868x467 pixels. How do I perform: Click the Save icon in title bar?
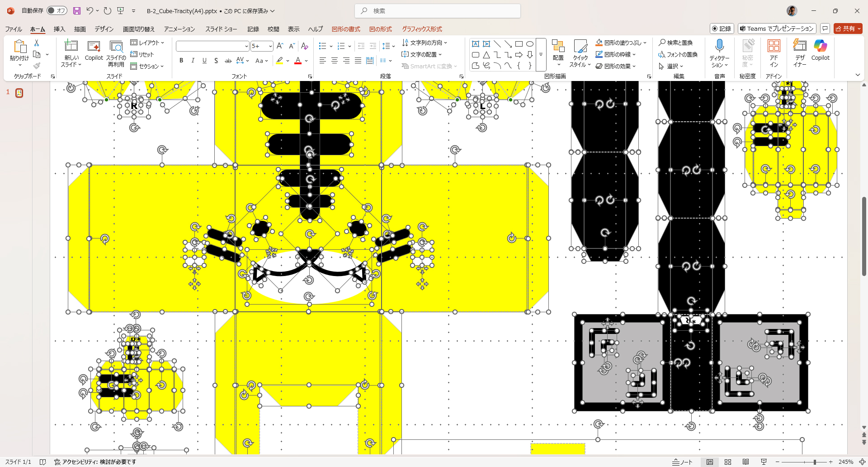[77, 11]
